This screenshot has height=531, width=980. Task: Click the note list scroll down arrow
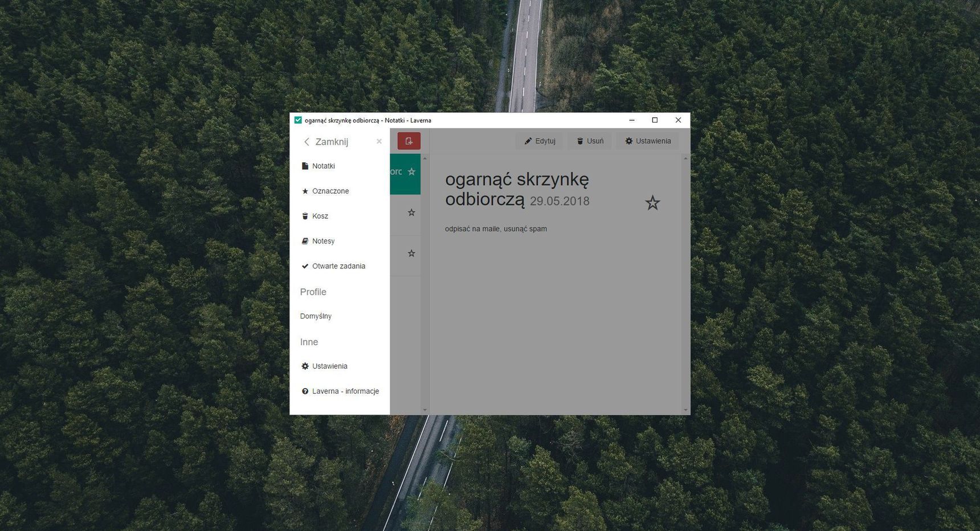[x=424, y=410]
